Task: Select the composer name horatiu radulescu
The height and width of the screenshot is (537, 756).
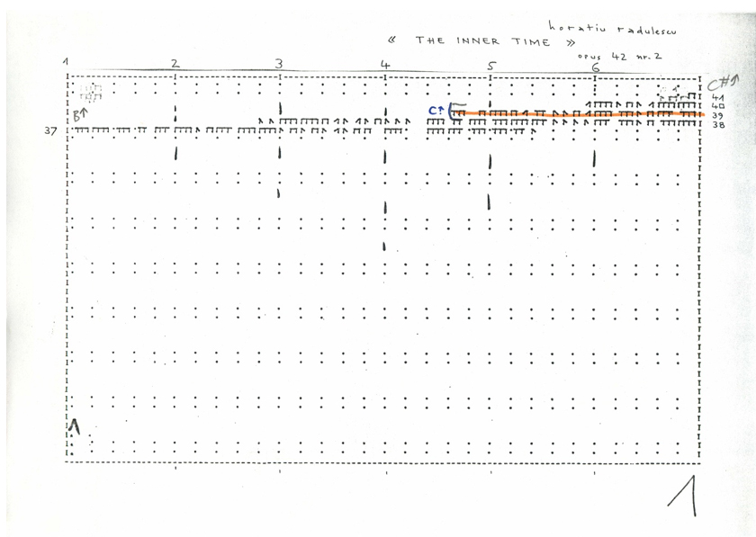Action: pos(611,29)
